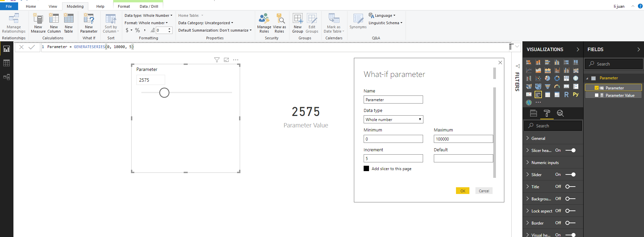Open the Data type dropdown in dialog
644x237 pixels.
[393, 119]
